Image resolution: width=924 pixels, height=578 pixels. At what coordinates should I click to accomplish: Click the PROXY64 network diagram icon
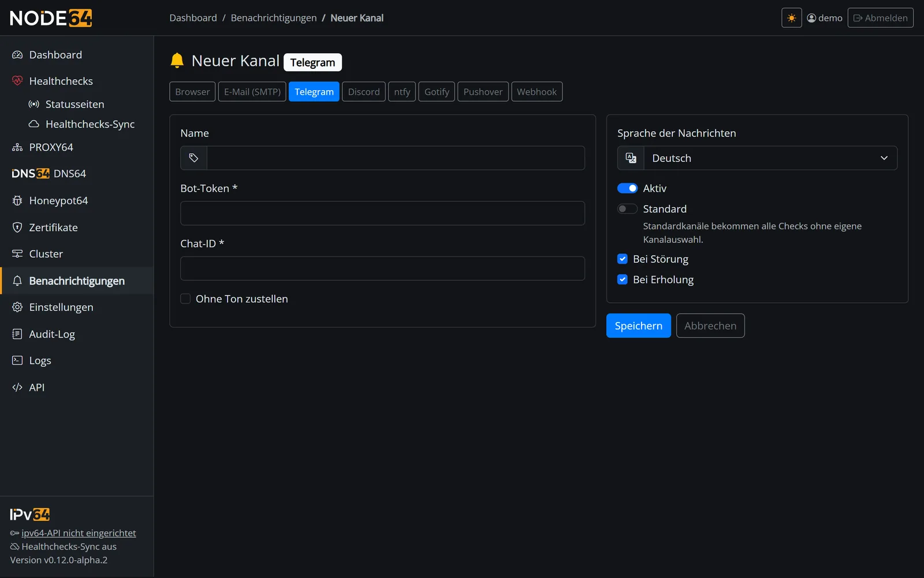click(x=17, y=147)
